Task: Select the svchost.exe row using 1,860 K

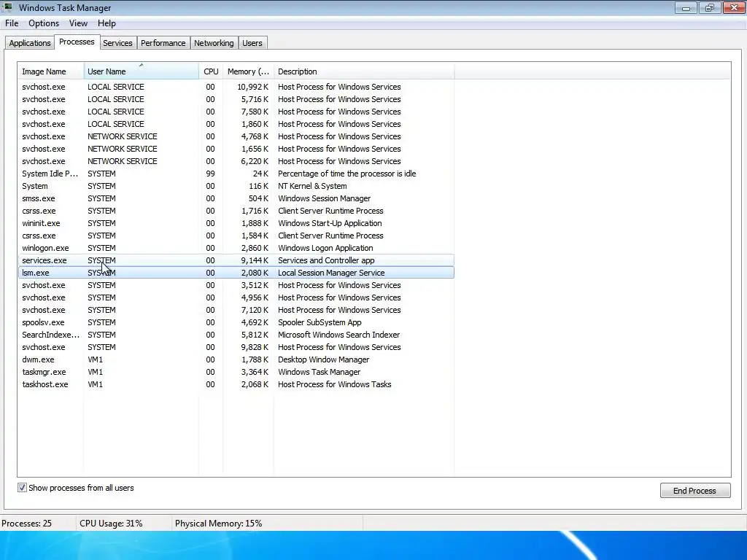Action: click(236, 124)
